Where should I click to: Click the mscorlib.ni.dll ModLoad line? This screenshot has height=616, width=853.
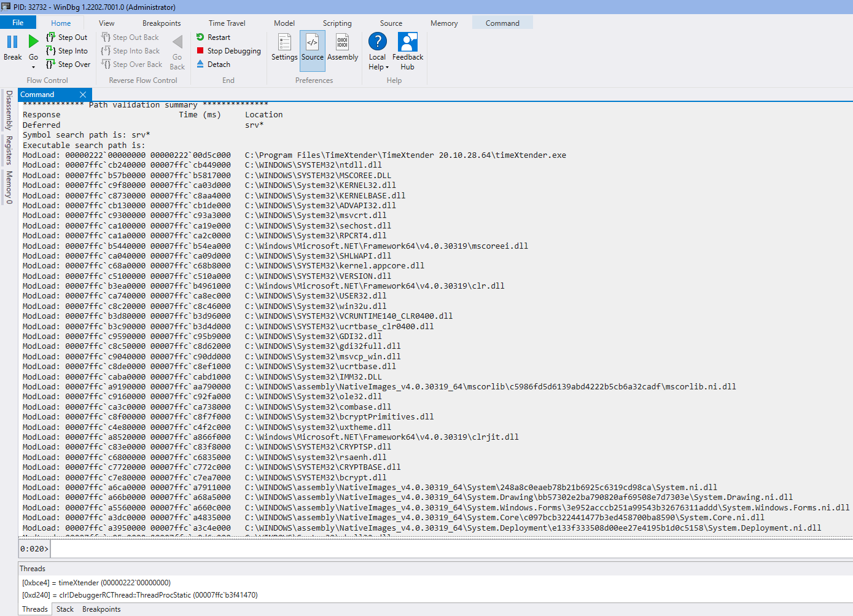click(379, 387)
